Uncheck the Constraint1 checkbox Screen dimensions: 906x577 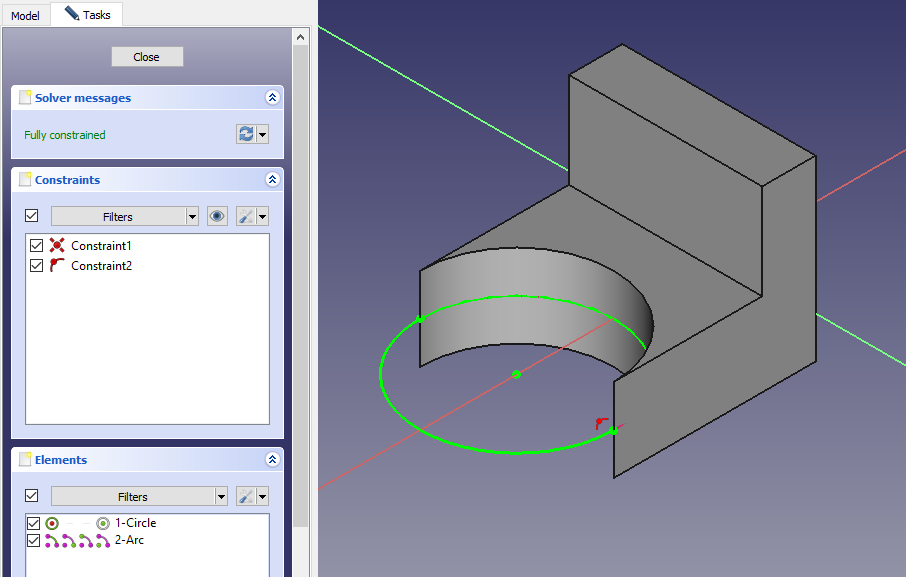click(37, 246)
